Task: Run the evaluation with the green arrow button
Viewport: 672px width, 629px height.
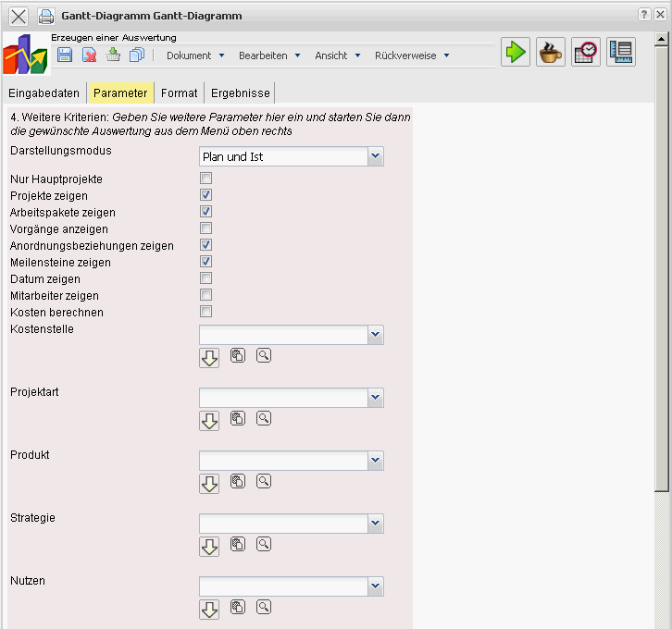Action: coord(516,52)
